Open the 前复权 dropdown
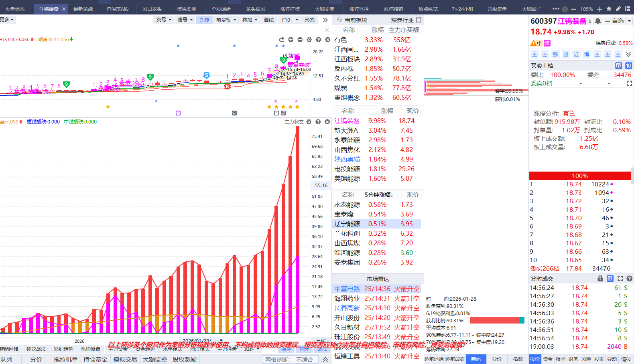 click(x=226, y=20)
